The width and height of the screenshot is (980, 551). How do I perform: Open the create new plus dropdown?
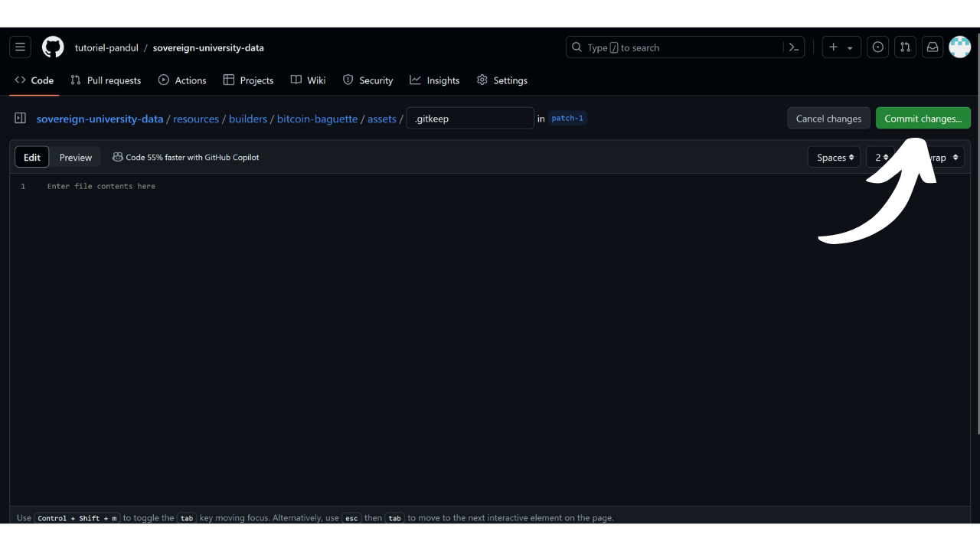pos(841,47)
